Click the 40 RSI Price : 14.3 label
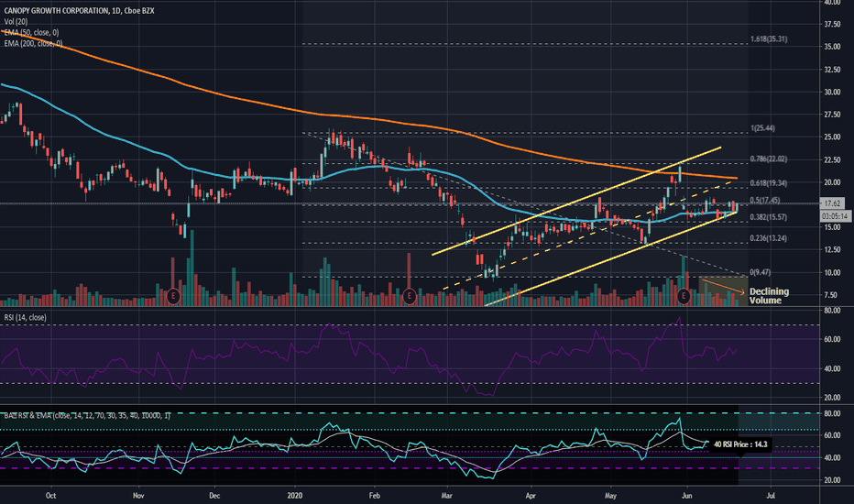Image resolution: width=854 pixels, height=504 pixels. point(740,444)
